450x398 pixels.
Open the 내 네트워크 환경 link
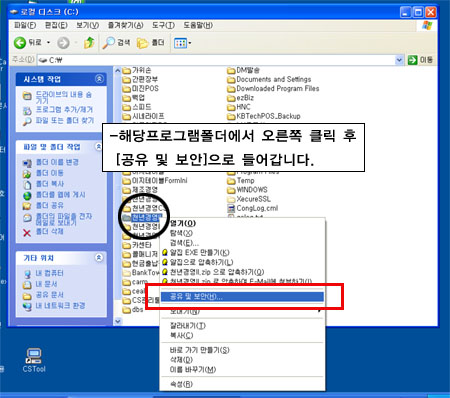60,305
